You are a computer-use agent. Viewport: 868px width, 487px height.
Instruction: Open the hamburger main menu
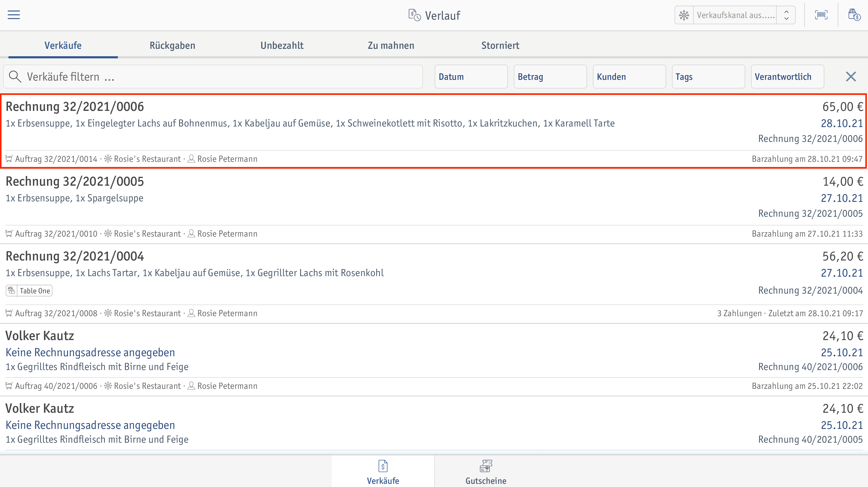coord(14,15)
